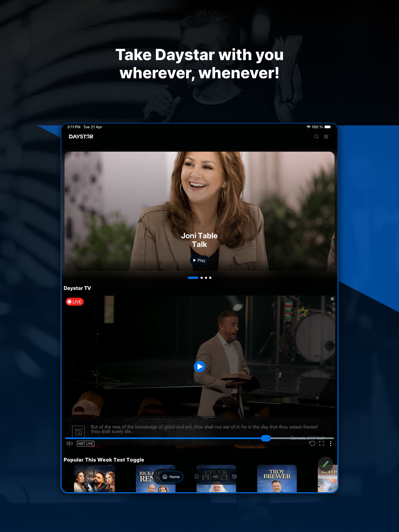Tap the 3:11 PM status bar clock
The width and height of the screenshot is (399, 532).
tap(74, 127)
